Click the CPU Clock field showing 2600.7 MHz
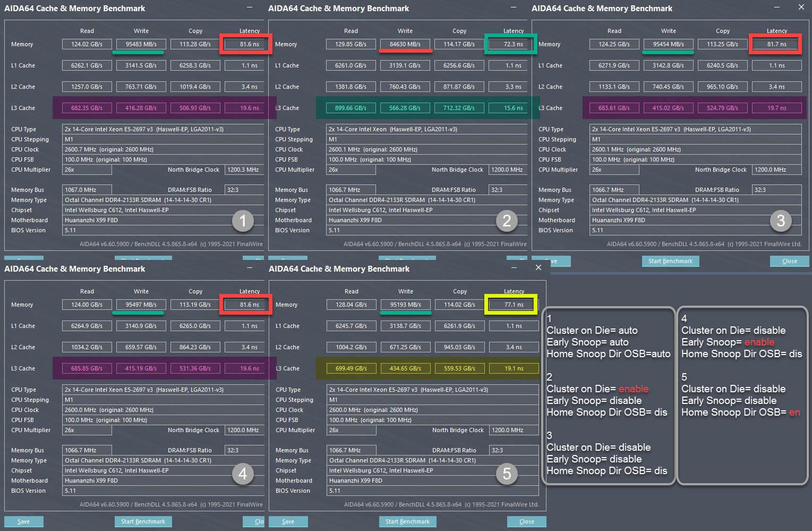The height and width of the screenshot is (531, 812). [163, 149]
